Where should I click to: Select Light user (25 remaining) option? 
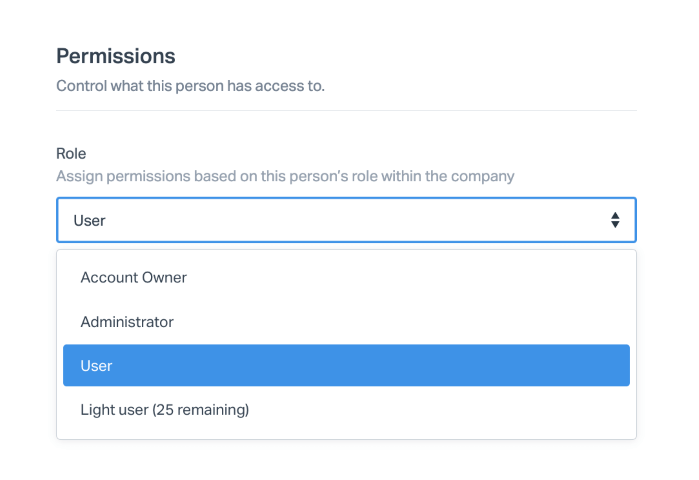[x=165, y=409]
